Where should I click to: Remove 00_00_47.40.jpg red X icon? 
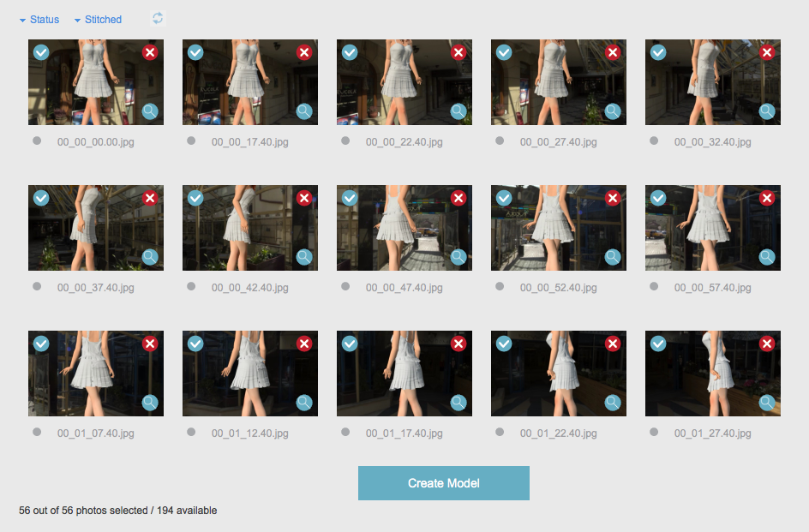[458, 198]
